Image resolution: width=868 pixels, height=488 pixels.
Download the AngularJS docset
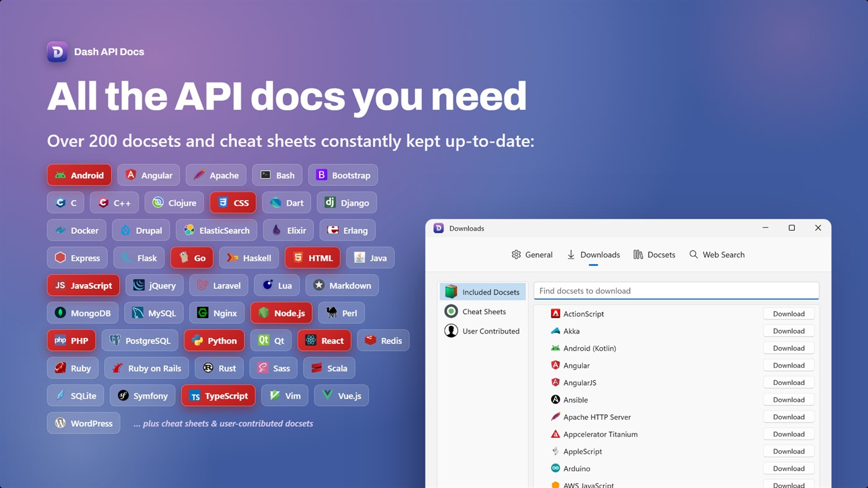coord(789,383)
